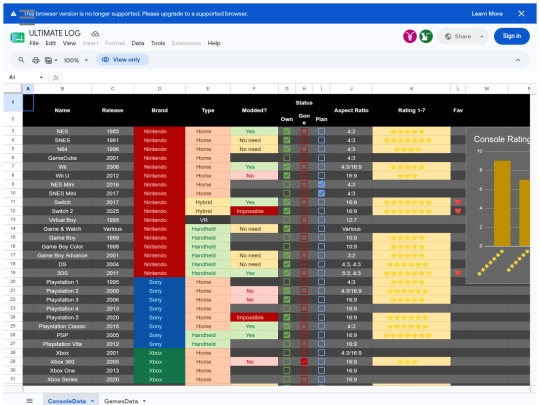540x405 pixels.
Task: Toggle Gone checkbox for SNES
Action: [x=304, y=140]
